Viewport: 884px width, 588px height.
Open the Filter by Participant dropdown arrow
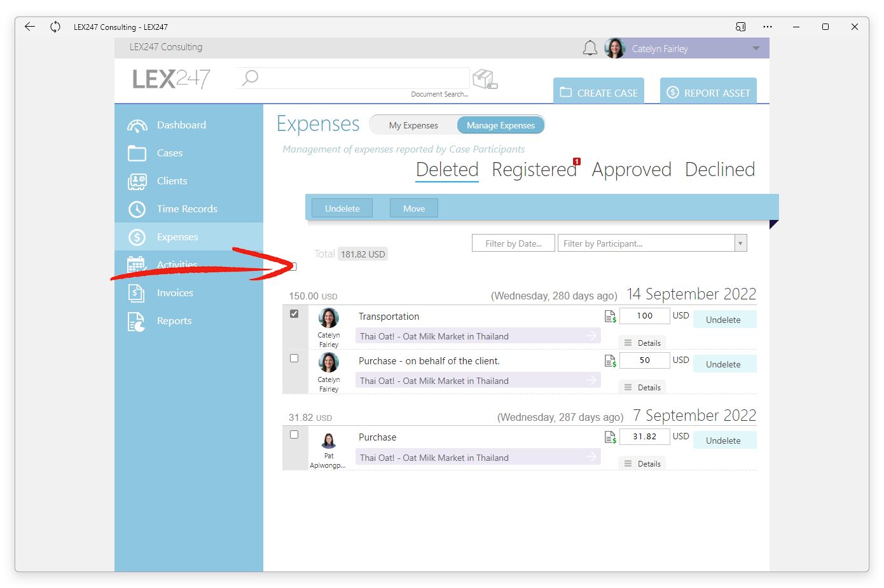click(740, 243)
